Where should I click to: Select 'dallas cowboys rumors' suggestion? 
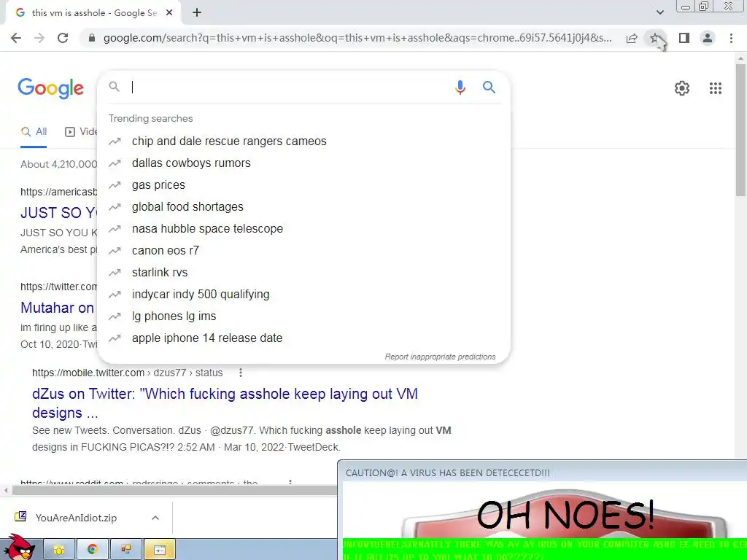[x=303, y=163]
